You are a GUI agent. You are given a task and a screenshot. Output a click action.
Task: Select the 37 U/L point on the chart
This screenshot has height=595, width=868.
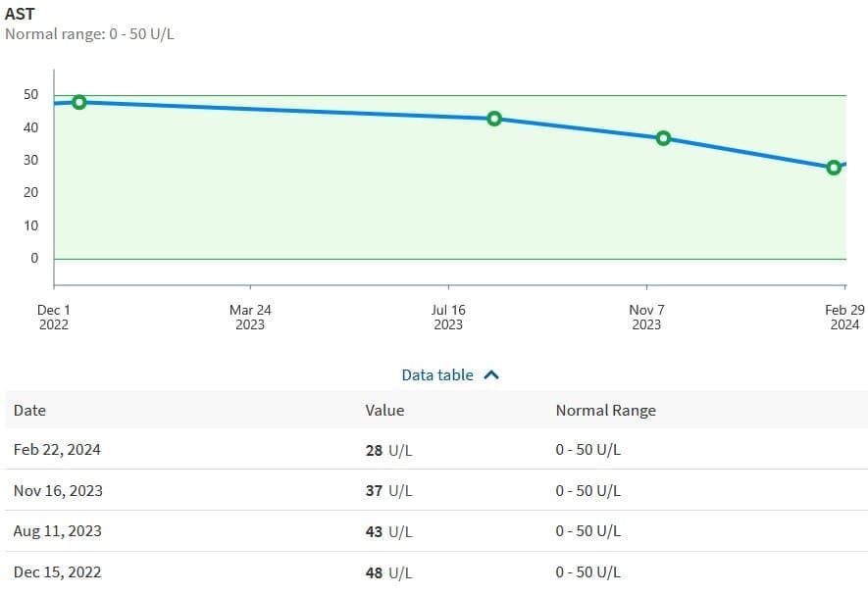[663, 138]
